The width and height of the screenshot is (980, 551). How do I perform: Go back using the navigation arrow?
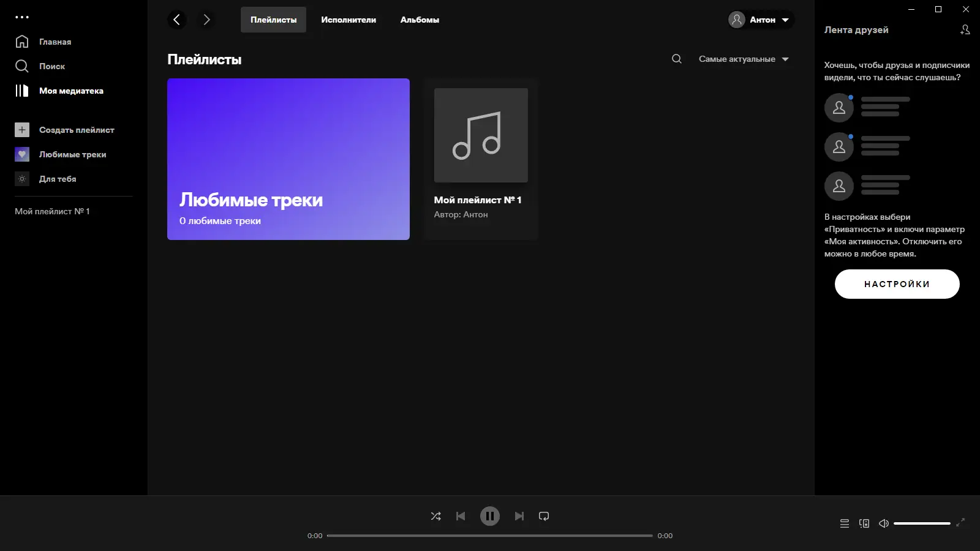(x=177, y=19)
